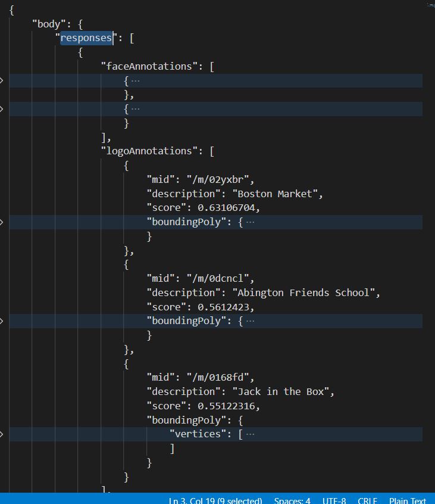Select language mode via Plain Text
435x504 pixels.
click(408, 500)
